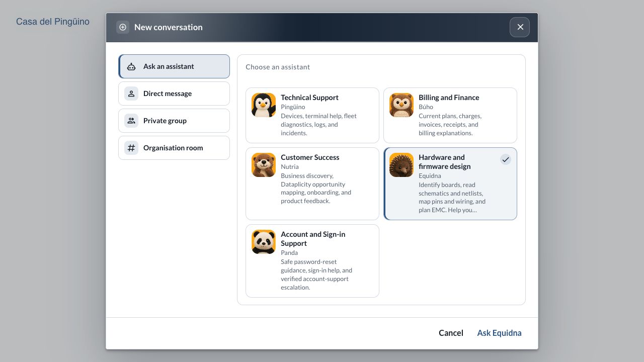Click the otter avatar for Customer Success
The height and width of the screenshot is (362, 644).
coord(264,165)
